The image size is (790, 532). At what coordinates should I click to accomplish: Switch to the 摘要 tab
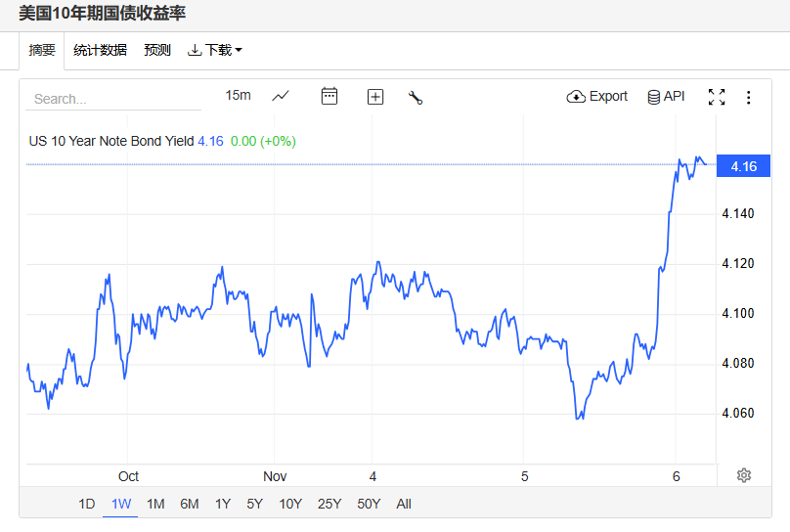(x=42, y=50)
